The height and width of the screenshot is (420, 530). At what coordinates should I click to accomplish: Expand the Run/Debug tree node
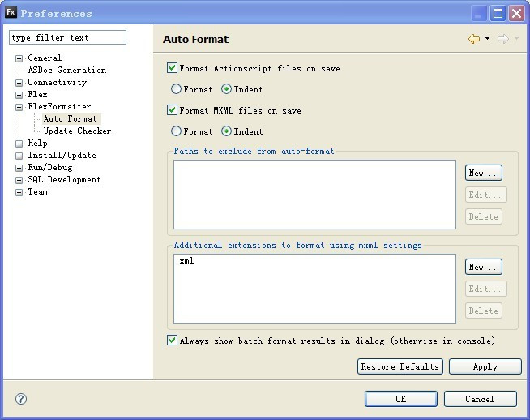point(19,168)
